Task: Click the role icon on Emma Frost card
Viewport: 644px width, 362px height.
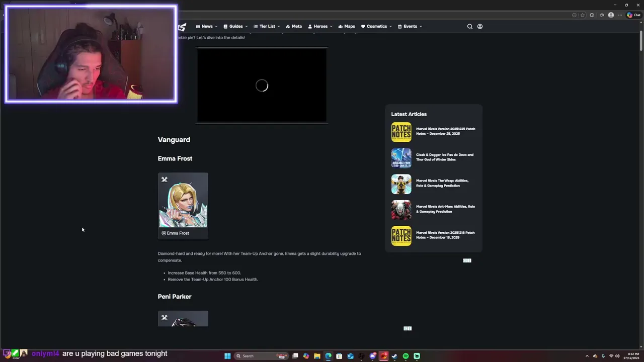Action: tap(164, 179)
